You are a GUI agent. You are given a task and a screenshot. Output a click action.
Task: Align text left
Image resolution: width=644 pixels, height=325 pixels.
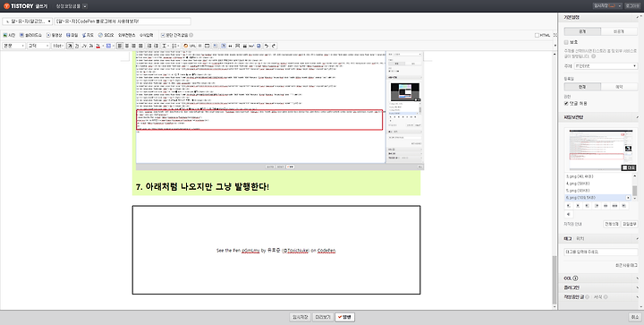[x=120, y=46]
